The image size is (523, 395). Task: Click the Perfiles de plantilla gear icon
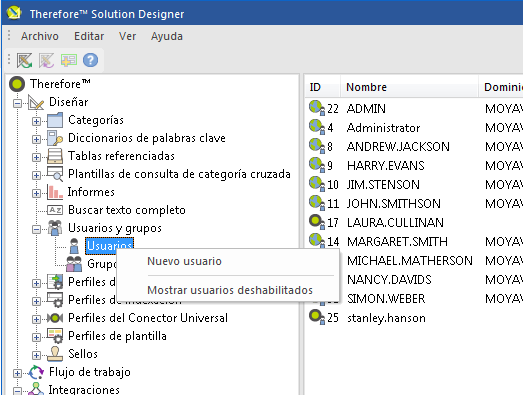(55, 336)
